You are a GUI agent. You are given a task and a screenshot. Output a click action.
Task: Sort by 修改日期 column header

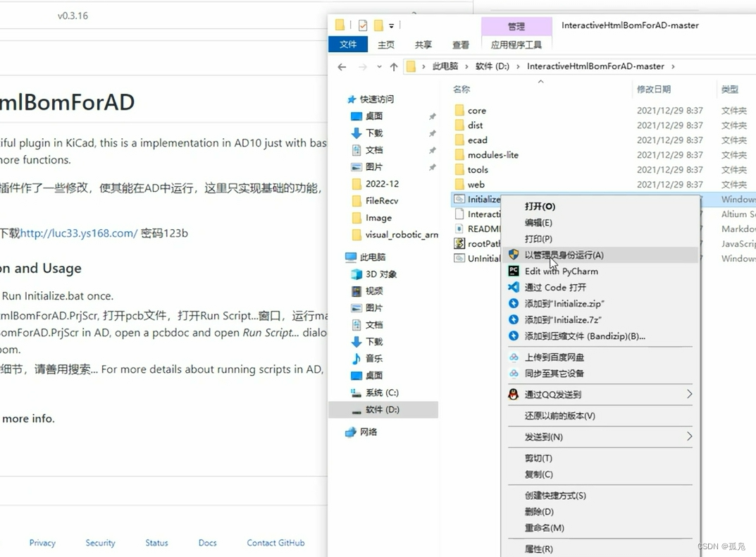[x=653, y=89]
